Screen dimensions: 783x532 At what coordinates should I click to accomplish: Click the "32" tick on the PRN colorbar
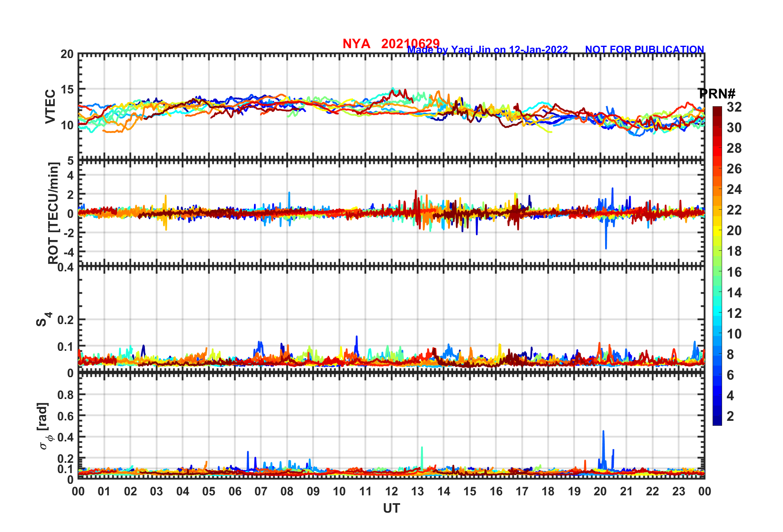734,107
